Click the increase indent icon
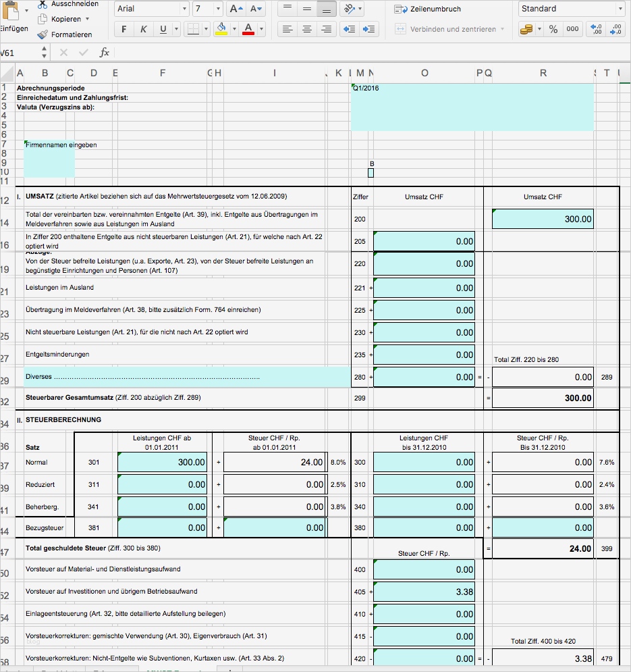This screenshot has height=672, width=631. pos(369,30)
